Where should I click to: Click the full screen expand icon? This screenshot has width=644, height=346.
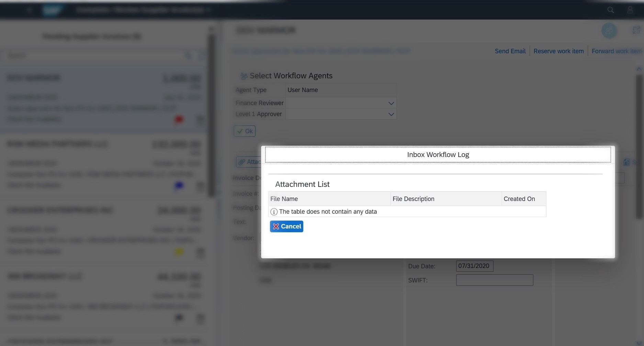pos(636,30)
